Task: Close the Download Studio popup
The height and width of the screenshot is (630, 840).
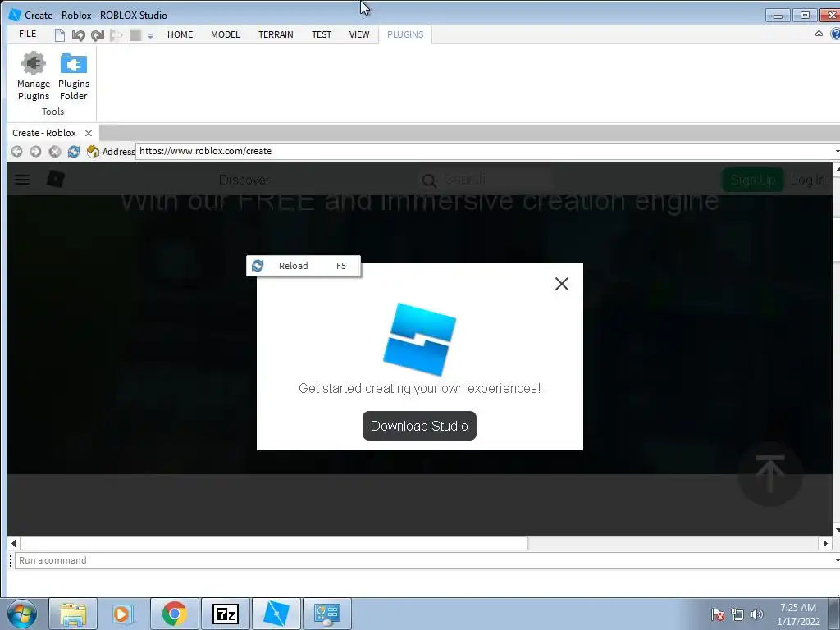Action: (x=561, y=283)
